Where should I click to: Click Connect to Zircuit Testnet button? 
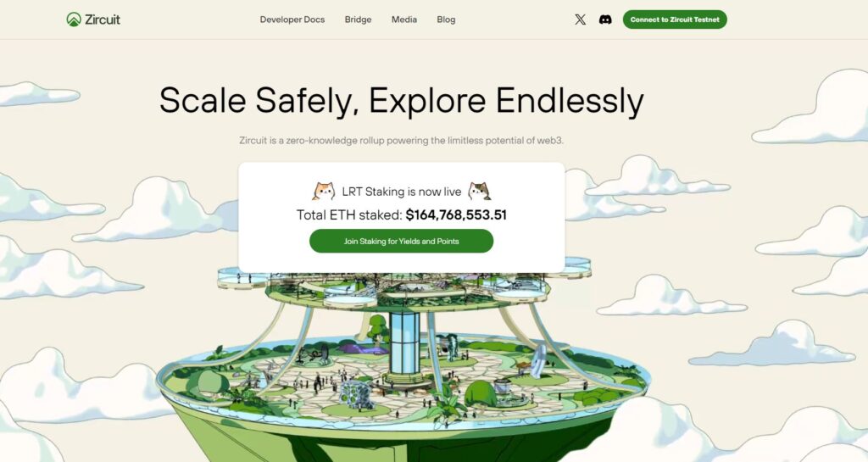coord(675,19)
